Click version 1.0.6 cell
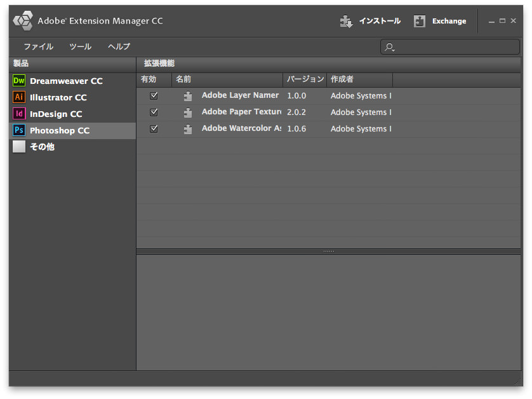Image resolution: width=532 pixels, height=399 pixels. coord(296,129)
